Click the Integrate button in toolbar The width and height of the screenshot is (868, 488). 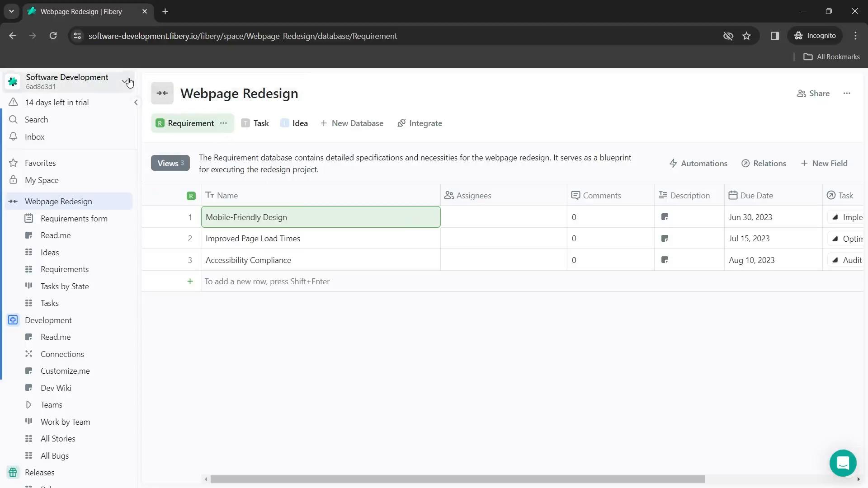420,123
